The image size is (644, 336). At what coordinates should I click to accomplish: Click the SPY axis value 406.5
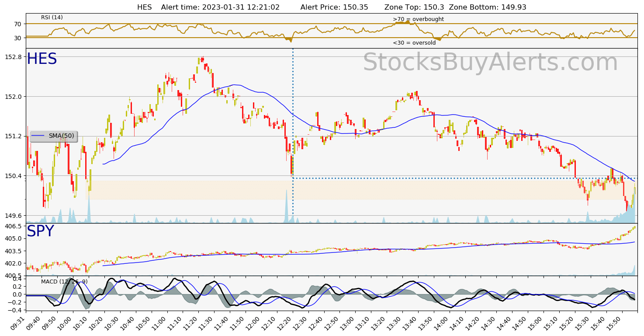click(13, 226)
